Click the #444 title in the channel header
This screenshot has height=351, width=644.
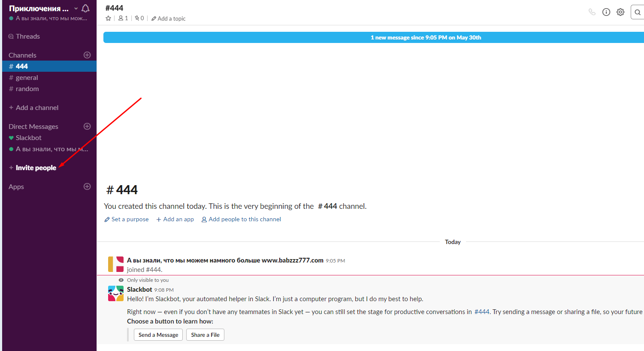[114, 8]
